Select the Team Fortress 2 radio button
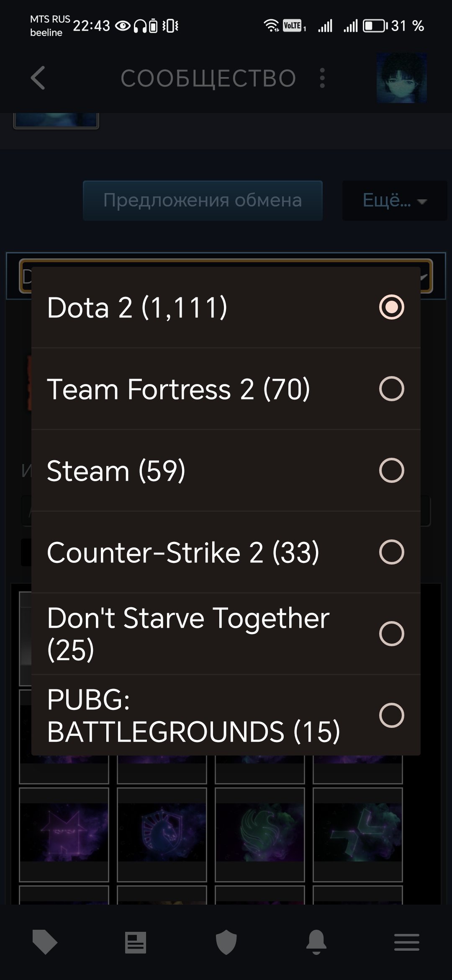Viewport: 452px width, 980px height. point(391,389)
